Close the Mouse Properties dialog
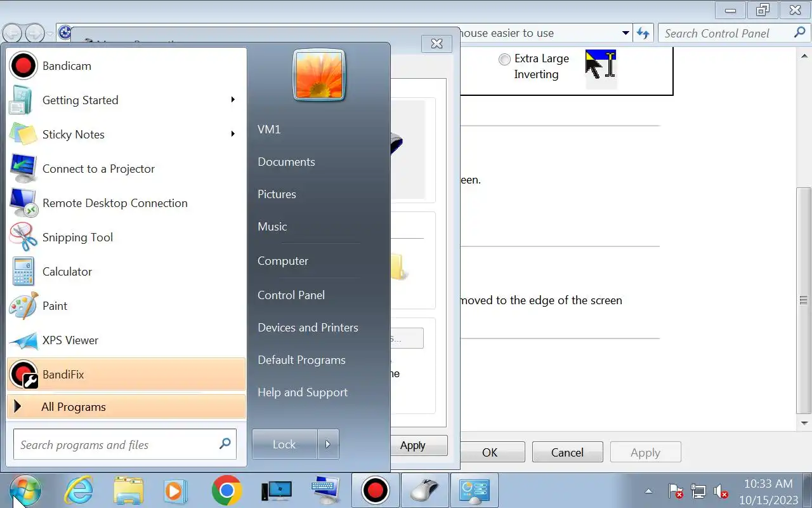 coord(436,44)
